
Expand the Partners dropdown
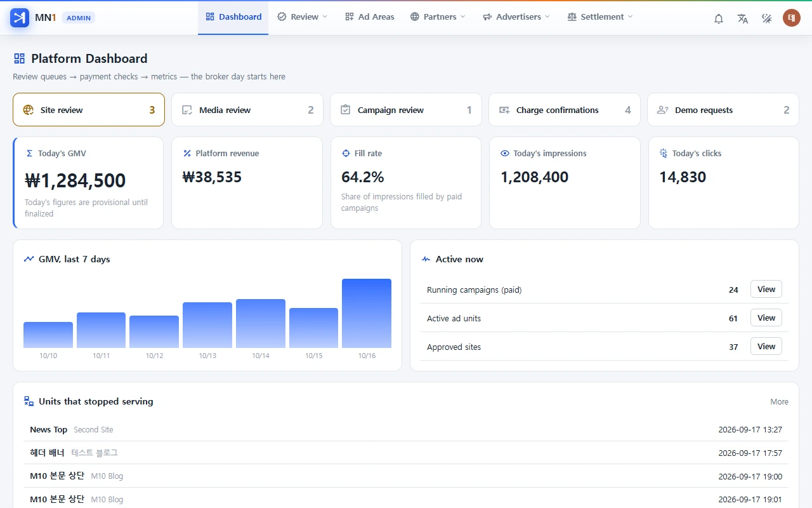(x=438, y=17)
